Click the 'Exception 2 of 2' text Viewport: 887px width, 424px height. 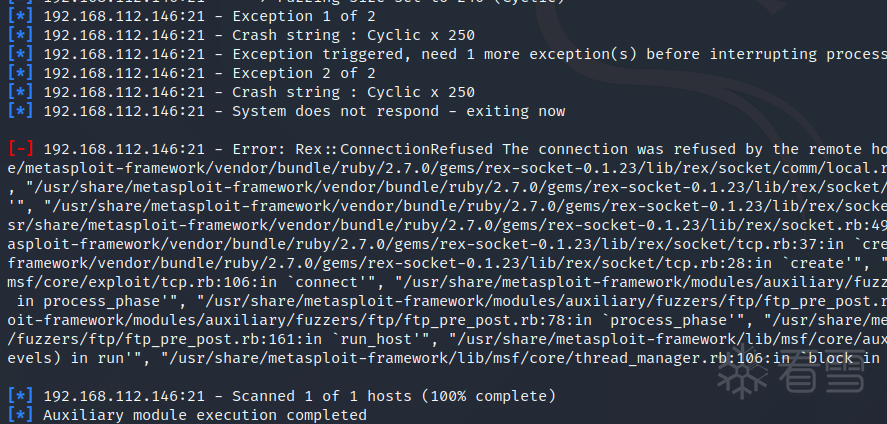point(304,73)
